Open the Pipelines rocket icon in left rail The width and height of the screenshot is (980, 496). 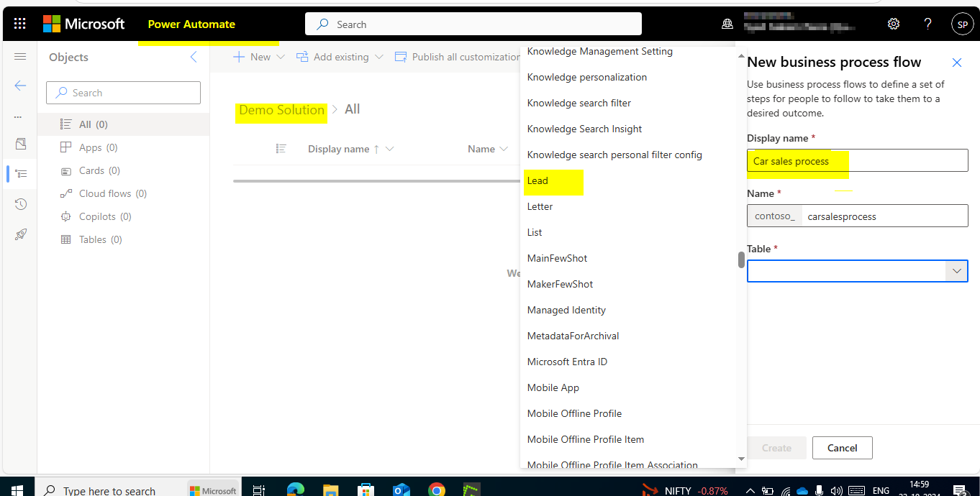click(20, 234)
